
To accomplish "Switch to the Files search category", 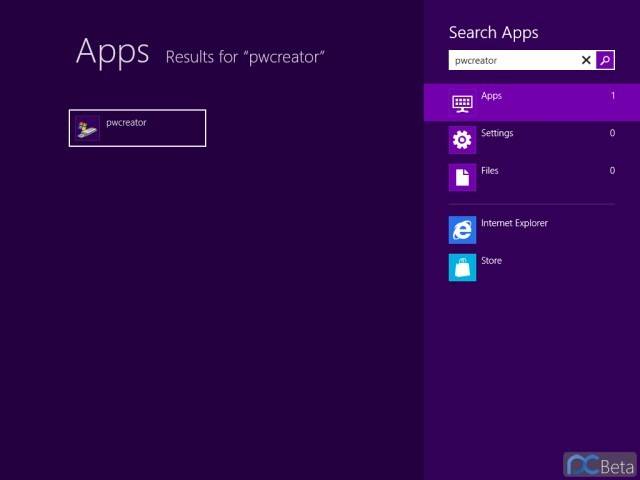I will tap(490, 171).
